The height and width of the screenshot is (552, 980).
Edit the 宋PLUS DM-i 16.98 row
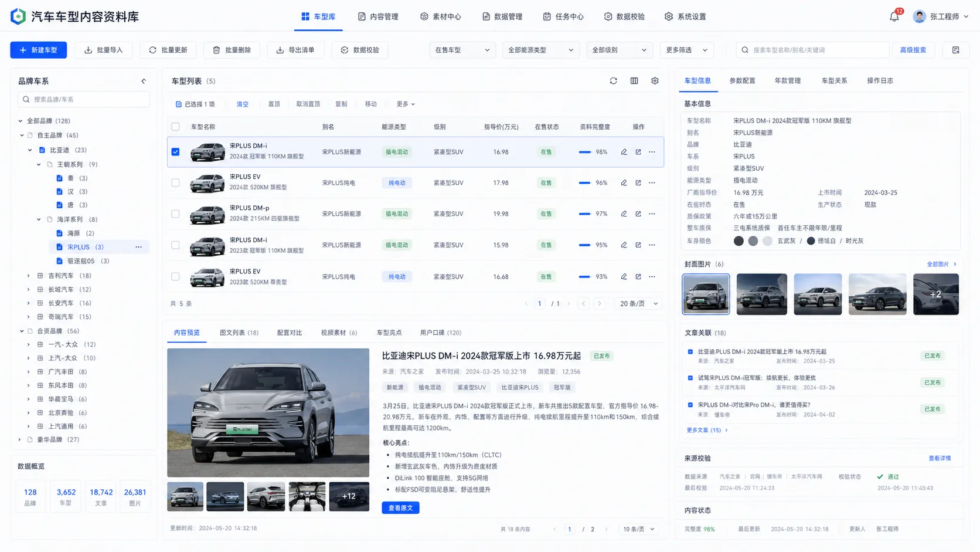click(x=624, y=152)
